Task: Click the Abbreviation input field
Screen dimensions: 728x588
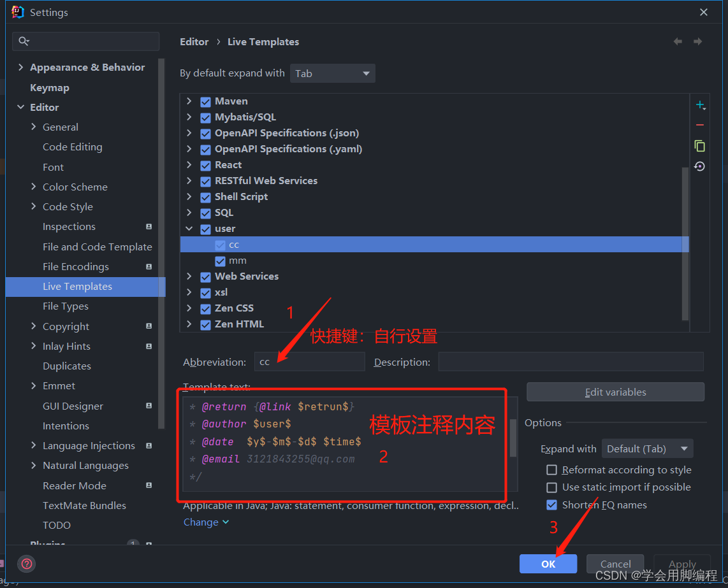Action: click(310, 362)
